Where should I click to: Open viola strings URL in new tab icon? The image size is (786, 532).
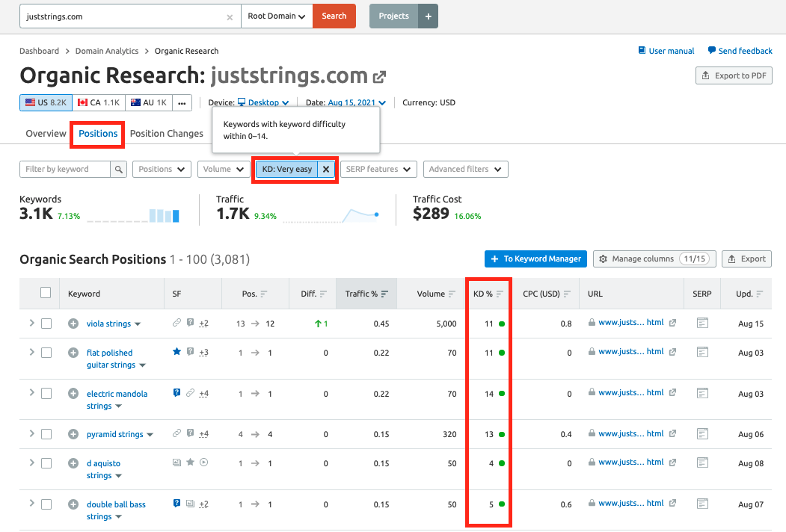coord(673,323)
